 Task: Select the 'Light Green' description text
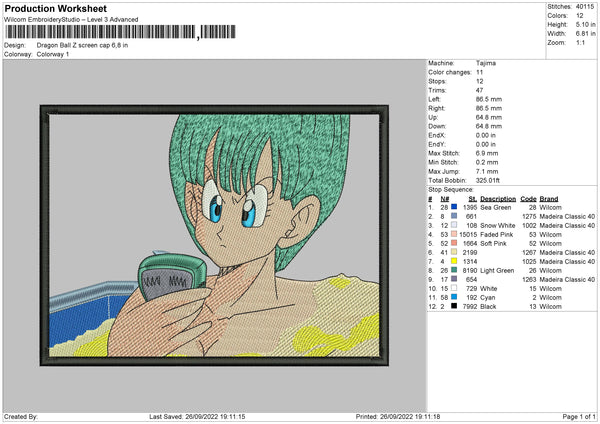(497, 271)
